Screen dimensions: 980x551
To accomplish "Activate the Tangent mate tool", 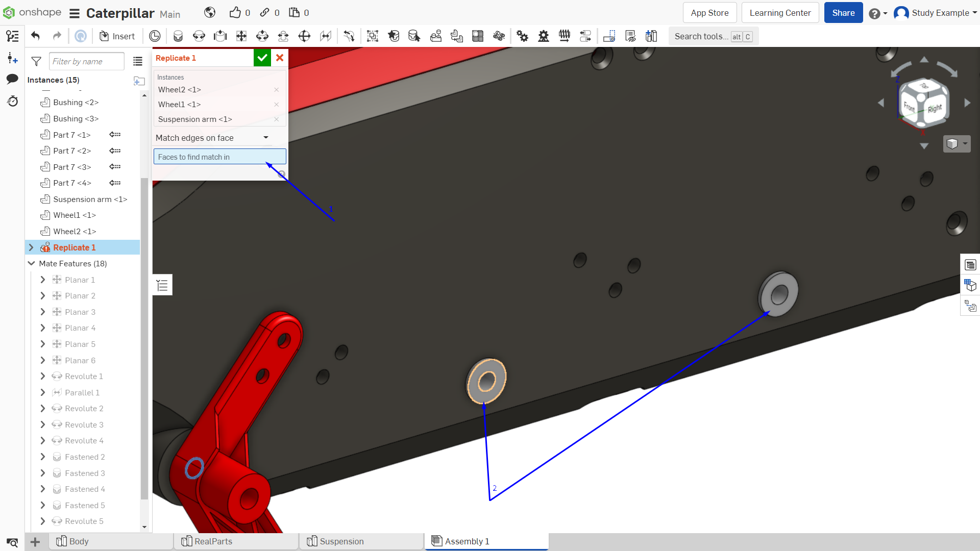I will tap(349, 36).
